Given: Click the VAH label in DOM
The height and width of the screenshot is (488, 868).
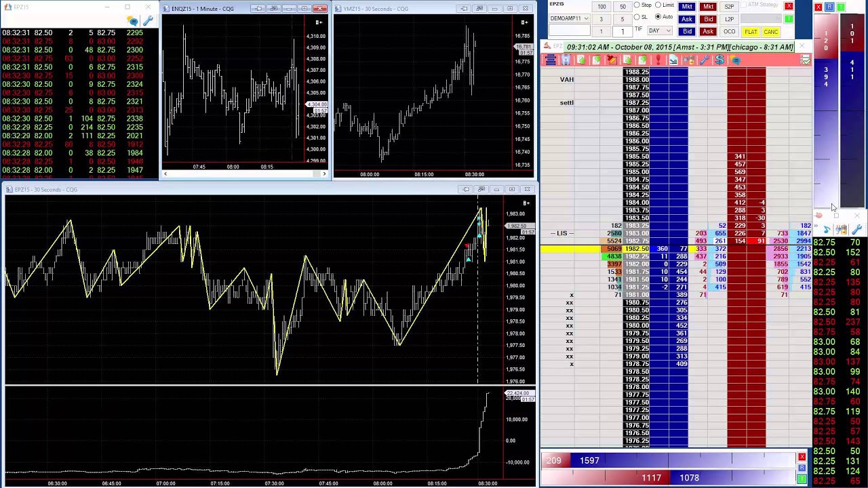Looking at the screenshot, I should pyautogui.click(x=567, y=79).
